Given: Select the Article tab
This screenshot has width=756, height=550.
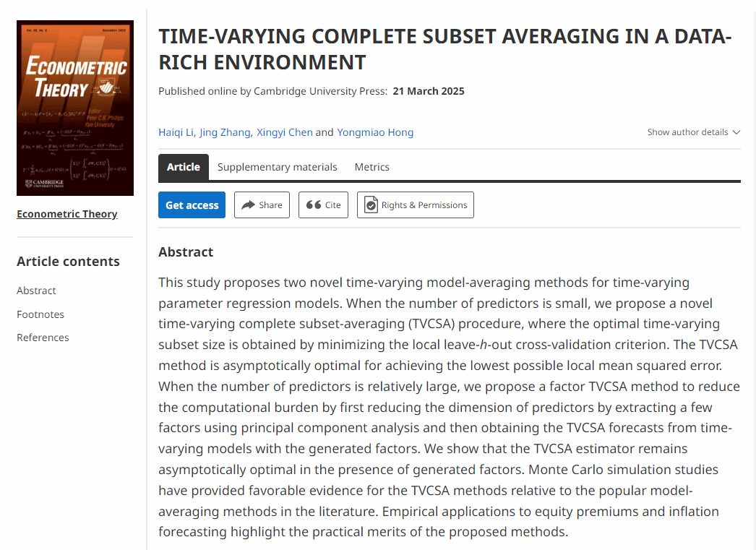Looking at the screenshot, I should click(184, 167).
